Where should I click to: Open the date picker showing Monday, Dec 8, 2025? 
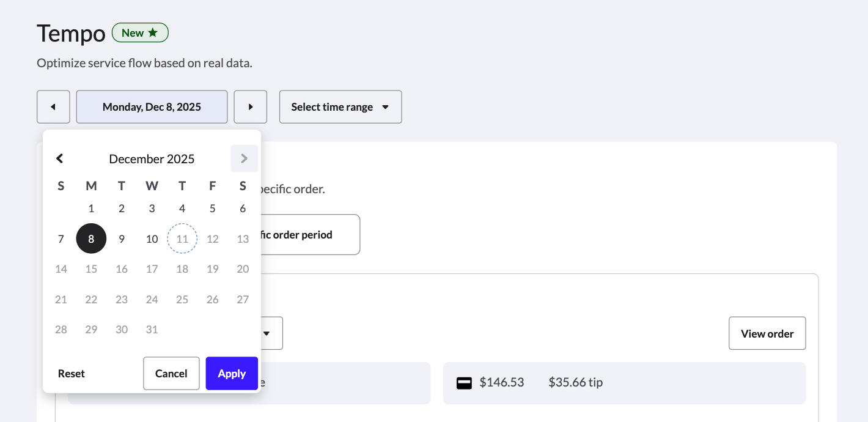(x=152, y=107)
